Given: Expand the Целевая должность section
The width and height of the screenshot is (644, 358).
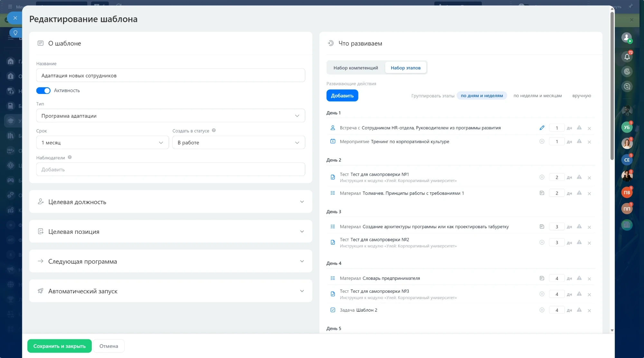Looking at the screenshot, I should [170, 202].
